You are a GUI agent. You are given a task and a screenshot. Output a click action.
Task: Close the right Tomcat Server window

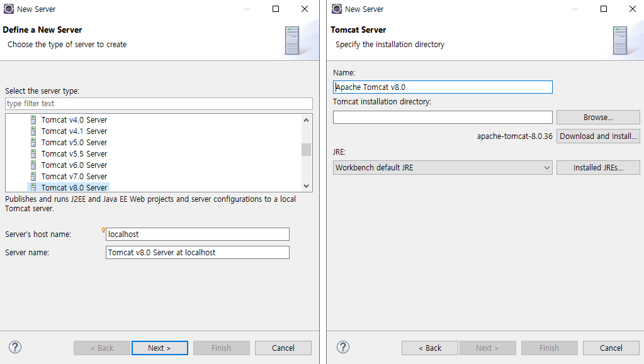pyautogui.click(x=633, y=9)
